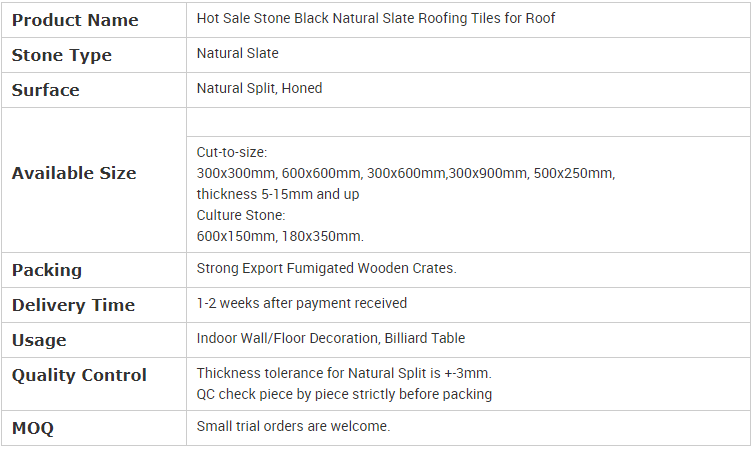This screenshot has width=752, height=449.
Task: Select the Packing row label
Action: point(47,270)
